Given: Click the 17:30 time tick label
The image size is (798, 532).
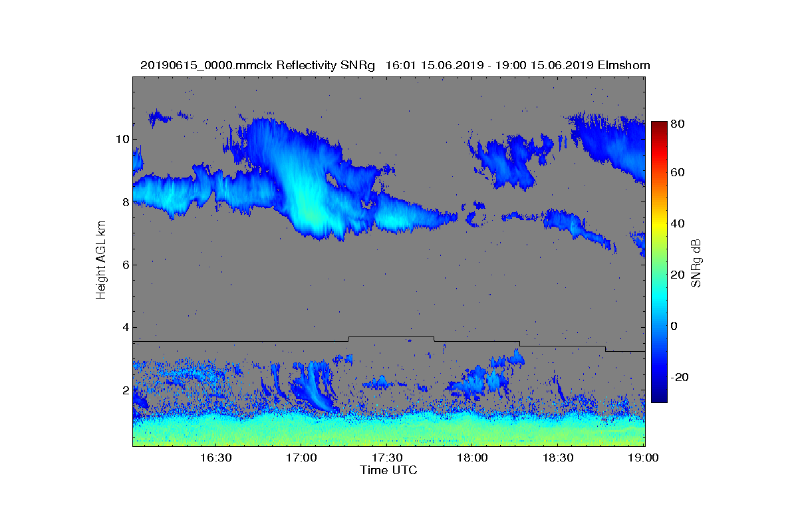Looking at the screenshot, I should (386, 458).
